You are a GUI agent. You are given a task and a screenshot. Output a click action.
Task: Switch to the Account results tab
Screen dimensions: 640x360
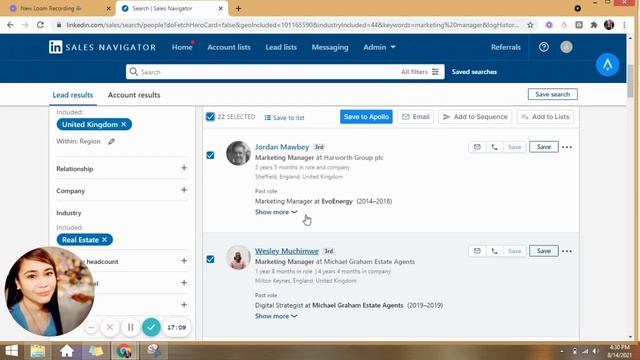pyautogui.click(x=134, y=95)
